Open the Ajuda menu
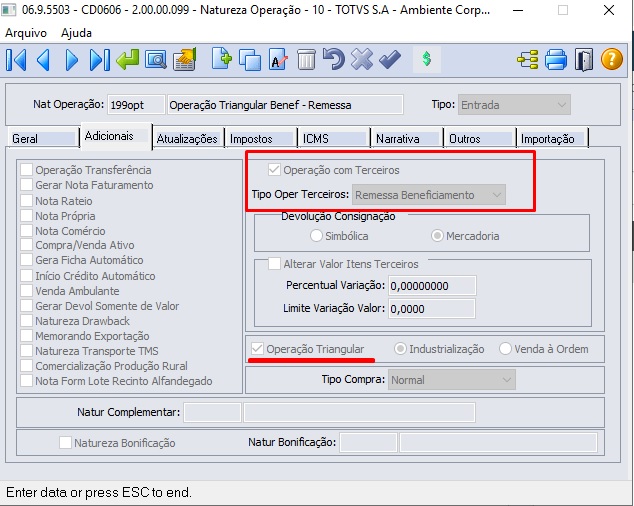The image size is (634, 506). (x=76, y=33)
